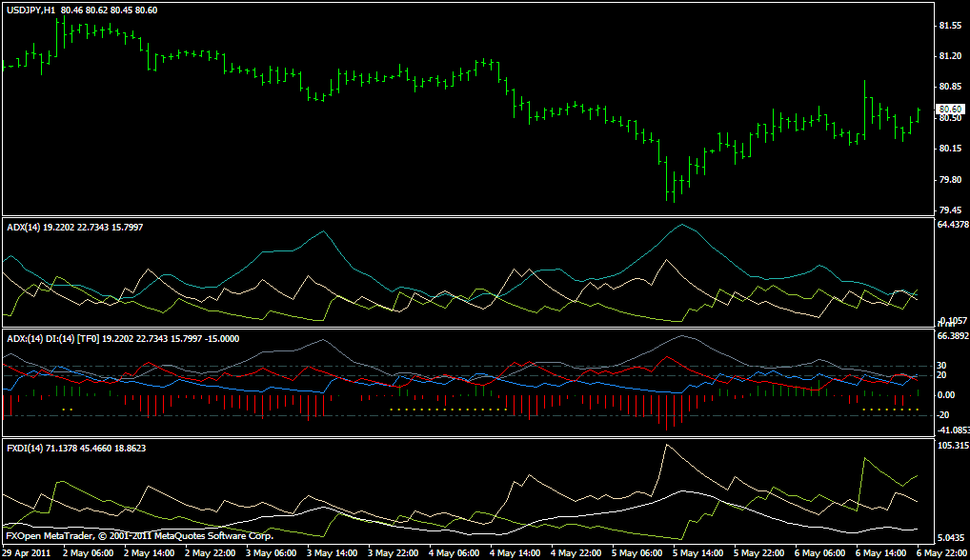Select the 2 May 22:00 time label

[211, 553]
